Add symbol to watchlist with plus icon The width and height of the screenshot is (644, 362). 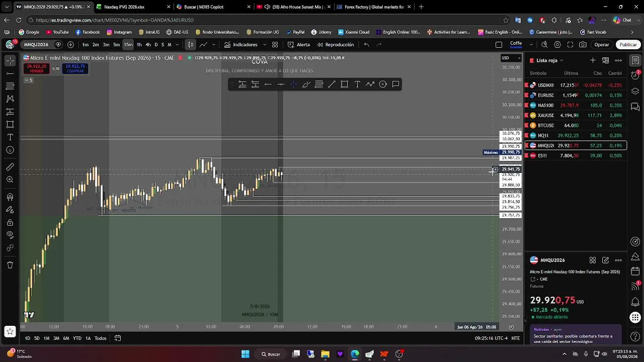593,60
